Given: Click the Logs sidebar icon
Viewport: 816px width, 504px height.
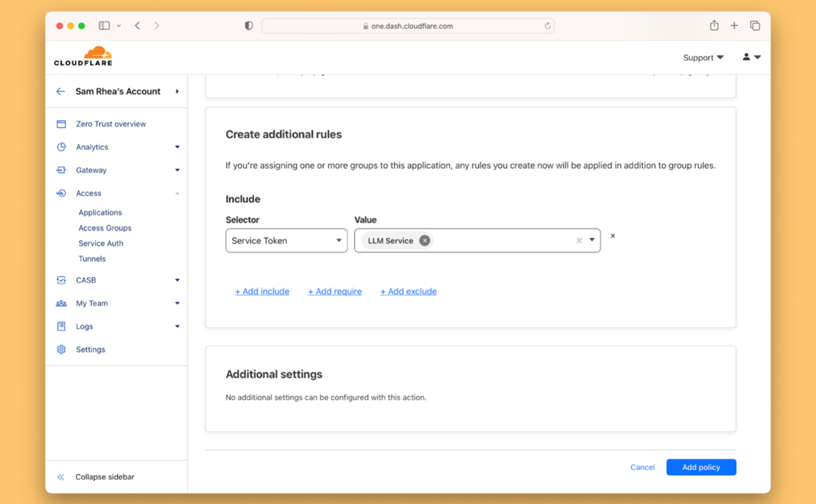Looking at the screenshot, I should click(61, 326).
